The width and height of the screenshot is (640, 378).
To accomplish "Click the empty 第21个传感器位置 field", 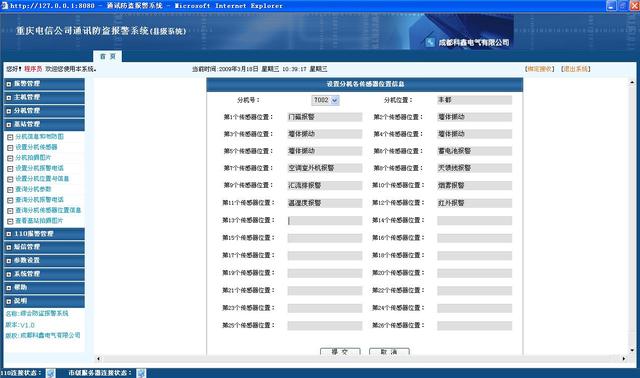I will (324, 291).
